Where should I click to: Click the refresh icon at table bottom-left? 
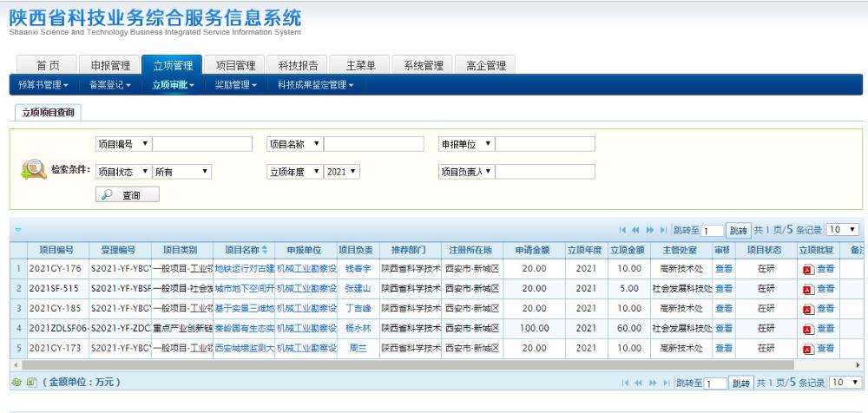17,383
